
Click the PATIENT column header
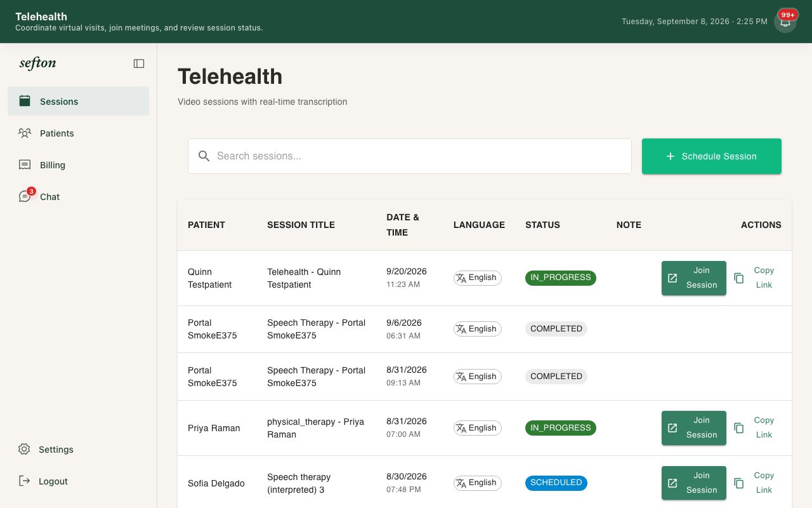206,225
